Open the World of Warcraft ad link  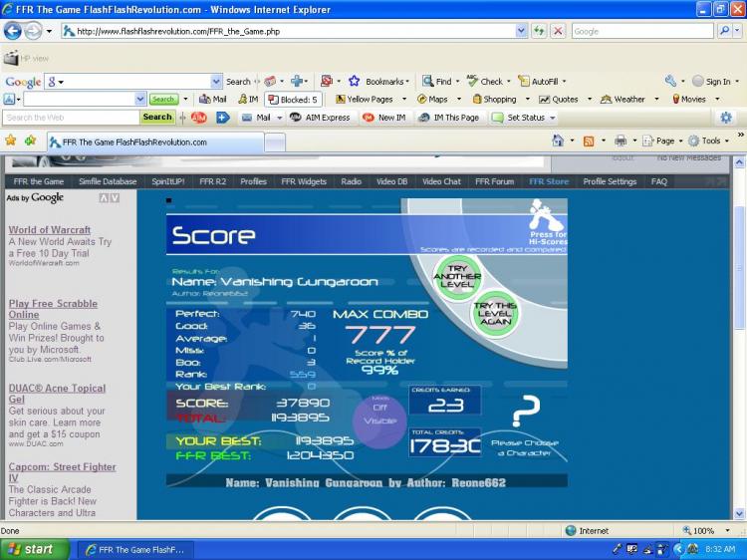tap(50, 230)
